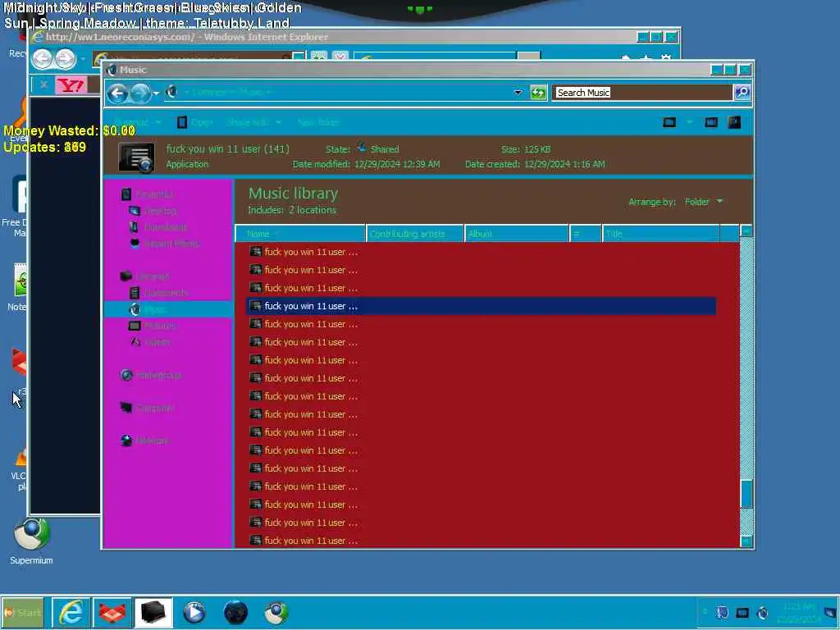Screen dimensions: 840x630
Task: Click the active explorer taskbar button
Action: (153, 612)
